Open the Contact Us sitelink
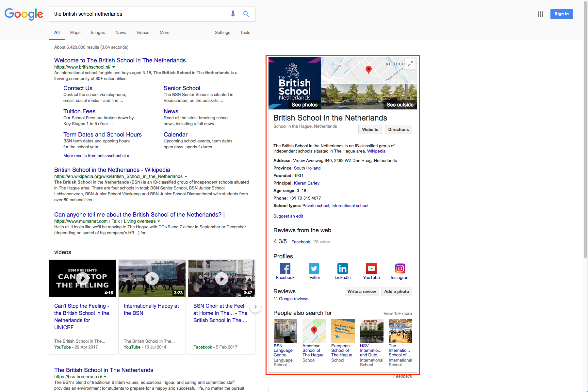The height and width of the screenshot is (392, 588). 78,88
